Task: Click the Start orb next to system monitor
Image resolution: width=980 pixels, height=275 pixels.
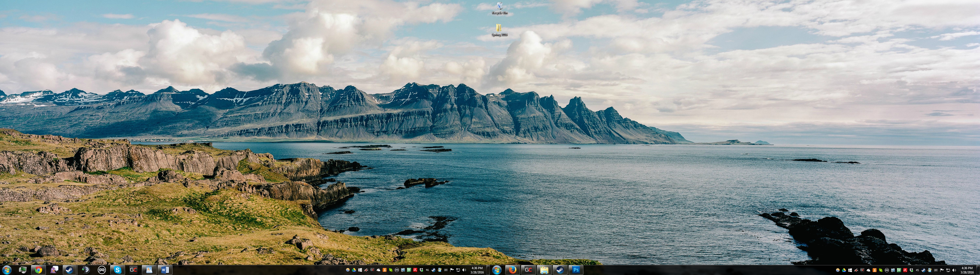Action: (6, 270)
